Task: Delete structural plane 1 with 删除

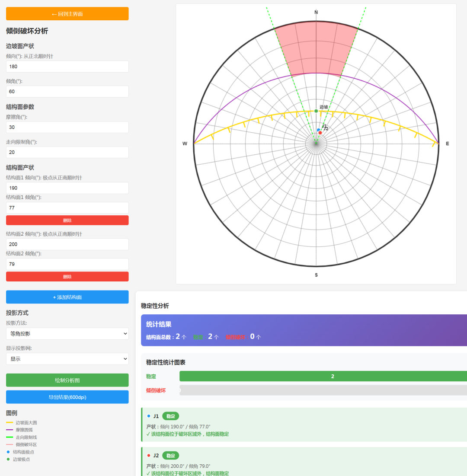Action: coord(67,220)
